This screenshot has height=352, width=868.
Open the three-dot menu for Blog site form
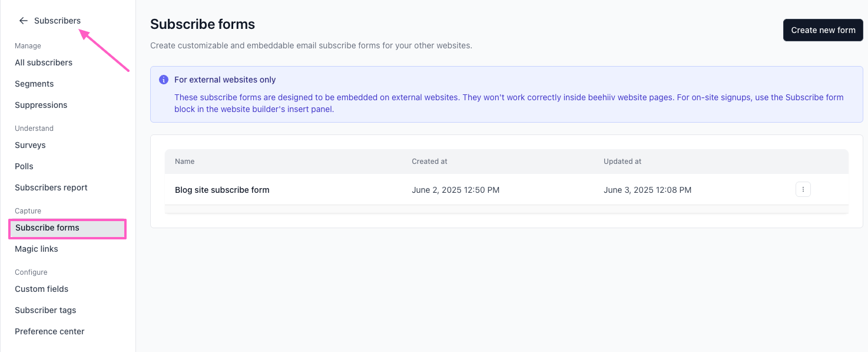[x=803, y=189]
